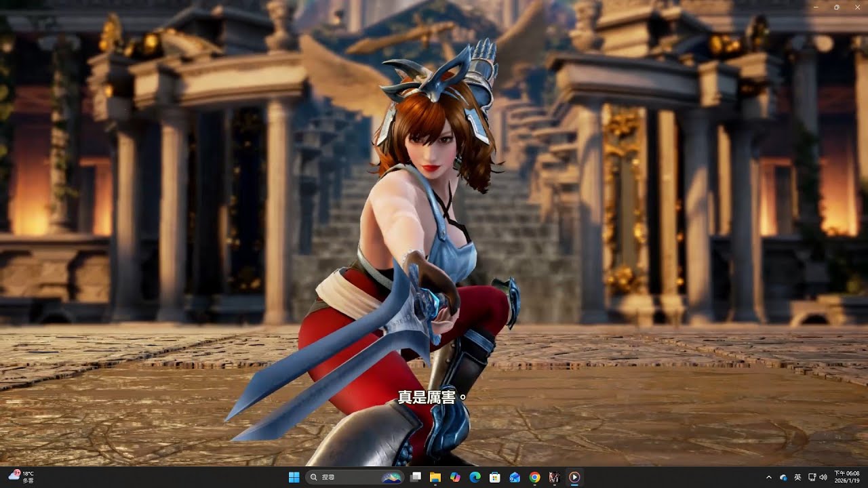
Task: Switch to the game character taskbar icon
Action: pyautogui.click(x=554, y=477)
